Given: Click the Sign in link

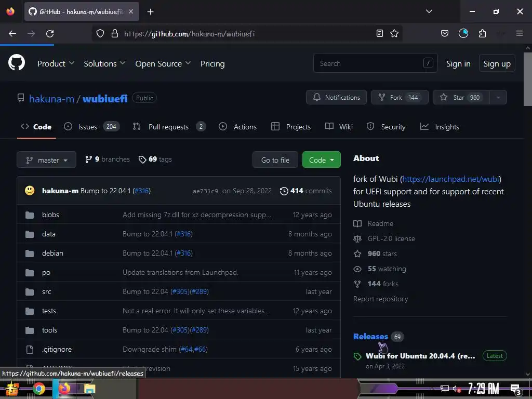Looking at the screenshot, I should (x=458, y=63).
